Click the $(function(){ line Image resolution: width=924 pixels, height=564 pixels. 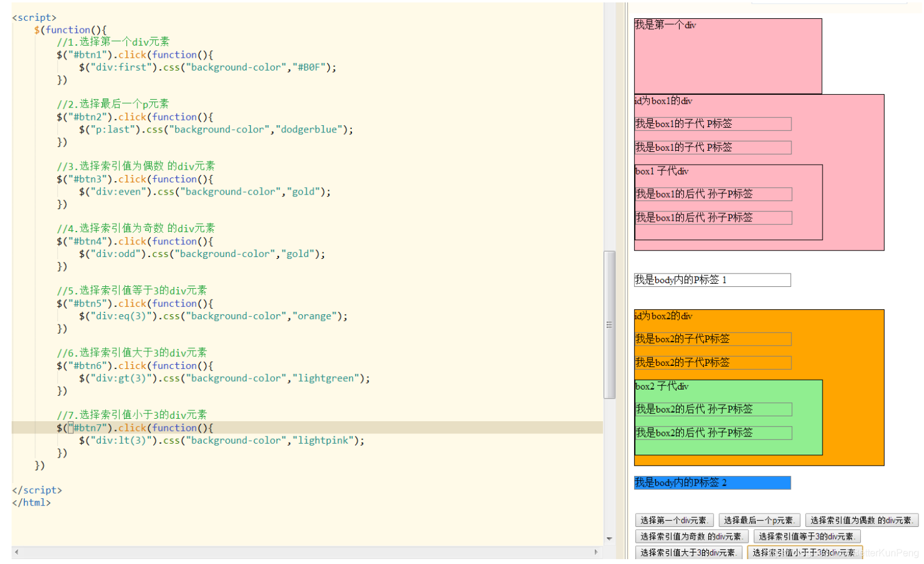tap(71, 30)
